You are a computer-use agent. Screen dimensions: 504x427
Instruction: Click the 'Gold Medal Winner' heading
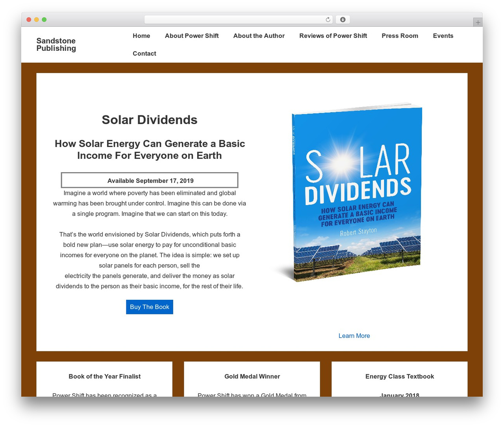pos(252,377)
